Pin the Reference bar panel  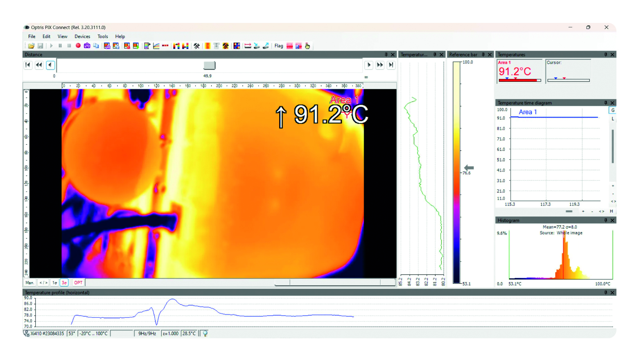pyautogui.click(x=483, y=55)
